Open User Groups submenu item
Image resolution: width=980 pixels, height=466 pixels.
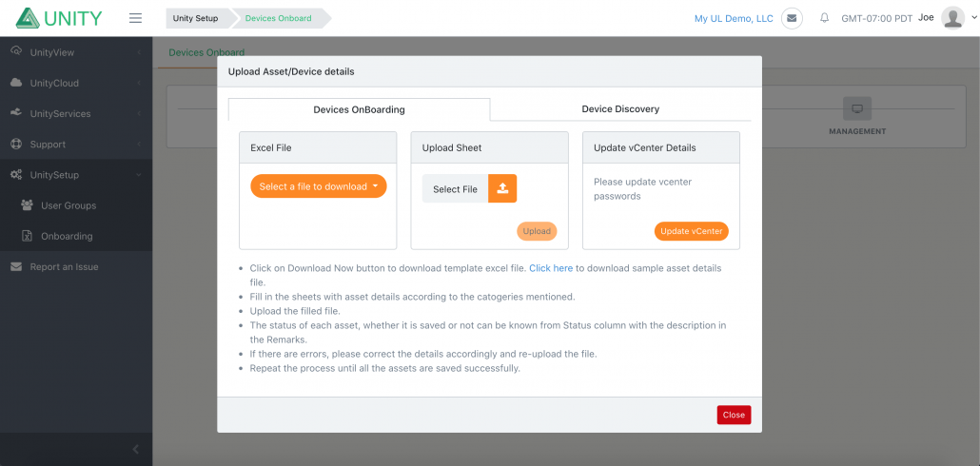click(76, 205)
